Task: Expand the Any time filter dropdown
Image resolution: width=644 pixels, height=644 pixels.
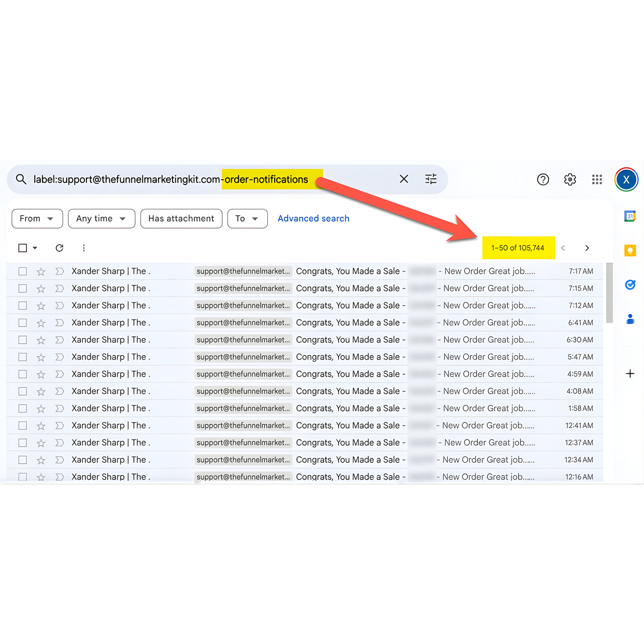Action: tap(101, 219)
